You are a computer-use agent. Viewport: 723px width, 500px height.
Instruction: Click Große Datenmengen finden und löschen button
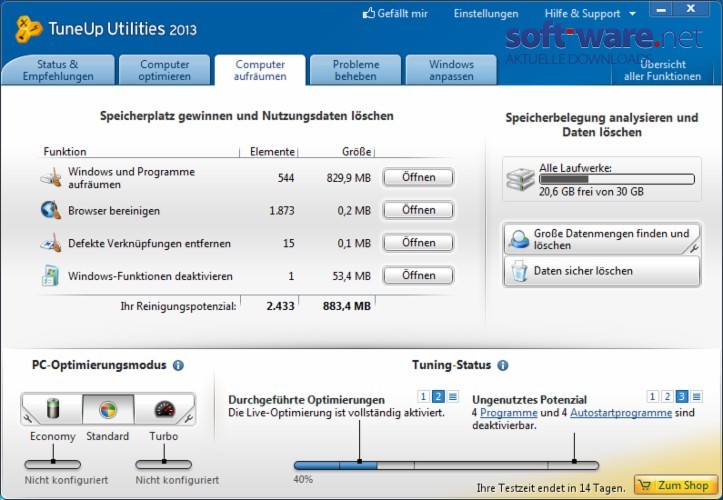[602, 239]
